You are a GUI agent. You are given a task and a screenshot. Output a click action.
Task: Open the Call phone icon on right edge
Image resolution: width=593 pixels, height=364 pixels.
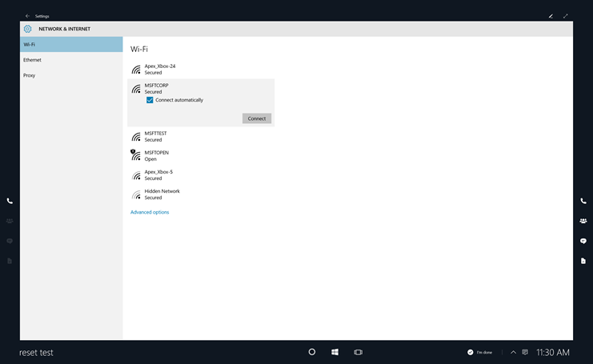pyautogui.click(x=583, y=201)
